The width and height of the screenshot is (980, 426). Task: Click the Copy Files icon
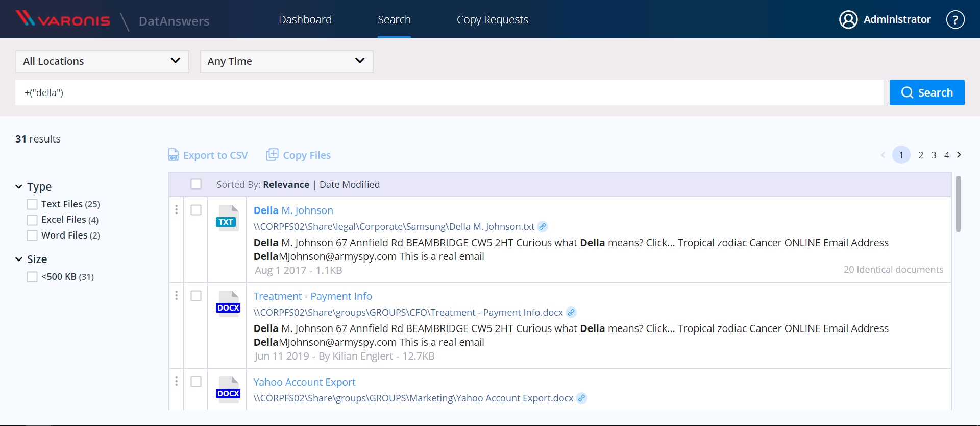[x=272, y=154]
